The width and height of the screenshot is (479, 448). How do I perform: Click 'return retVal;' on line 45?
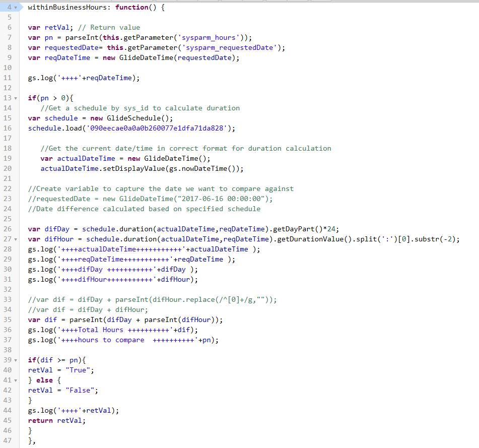coord(57,421)
